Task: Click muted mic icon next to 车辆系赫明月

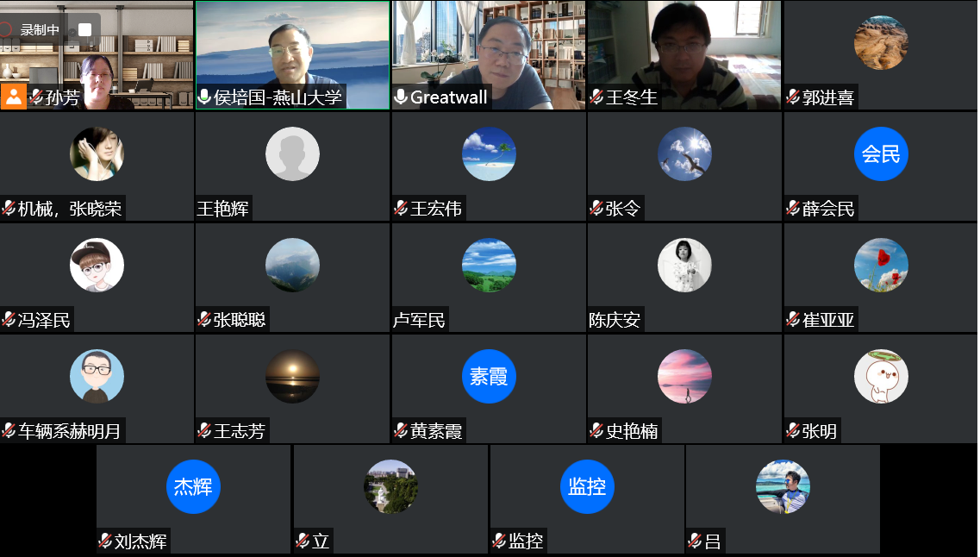Action: coord(9,431)
